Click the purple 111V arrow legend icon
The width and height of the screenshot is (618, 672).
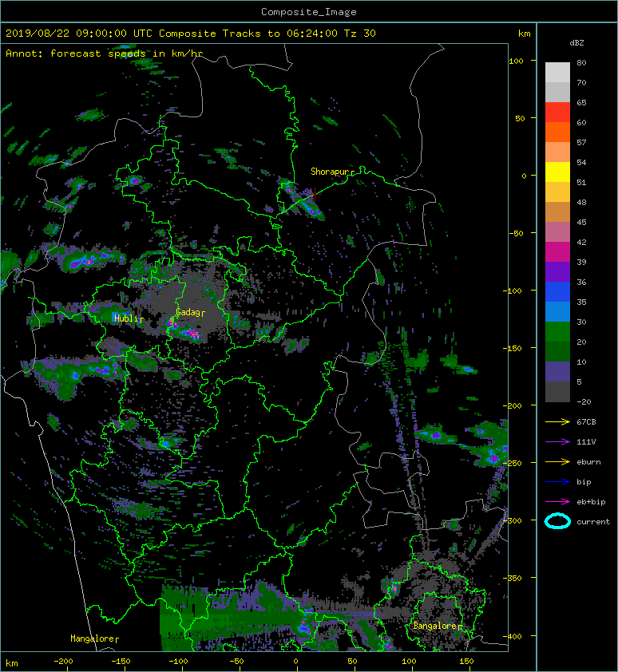557,442
